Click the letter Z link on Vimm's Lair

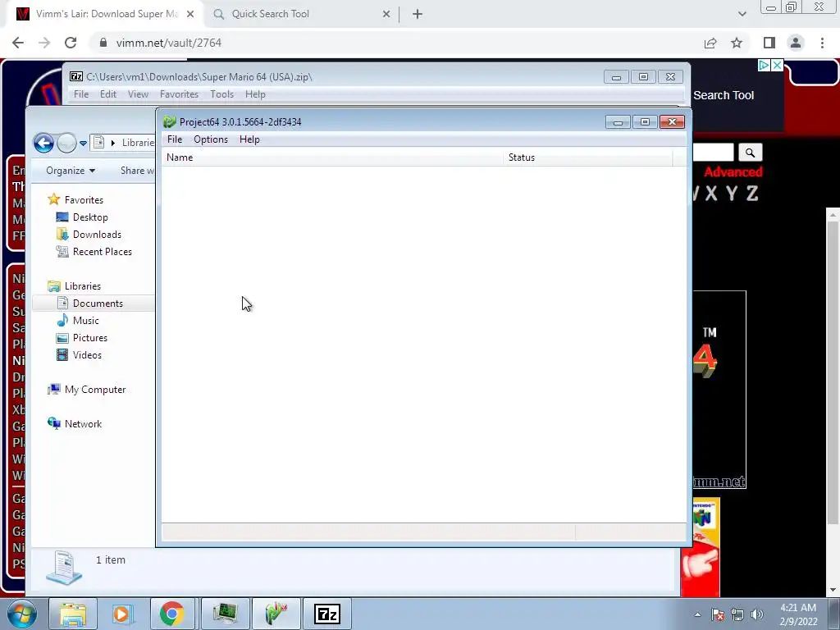(x=752, y=194)
